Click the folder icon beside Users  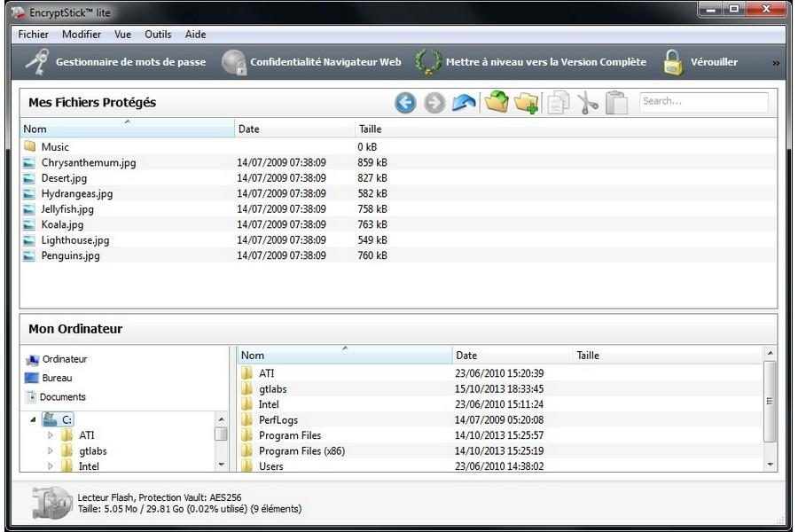tap(246, 465)
